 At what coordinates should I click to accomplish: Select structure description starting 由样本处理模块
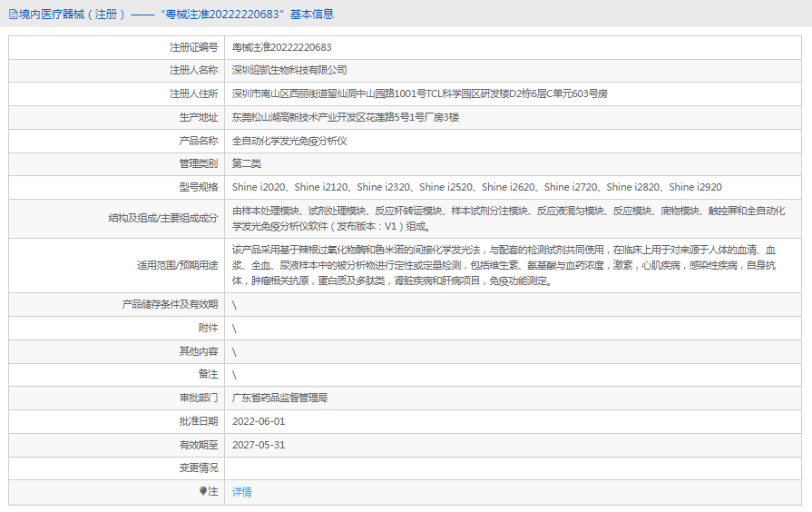tap(509, 218)
